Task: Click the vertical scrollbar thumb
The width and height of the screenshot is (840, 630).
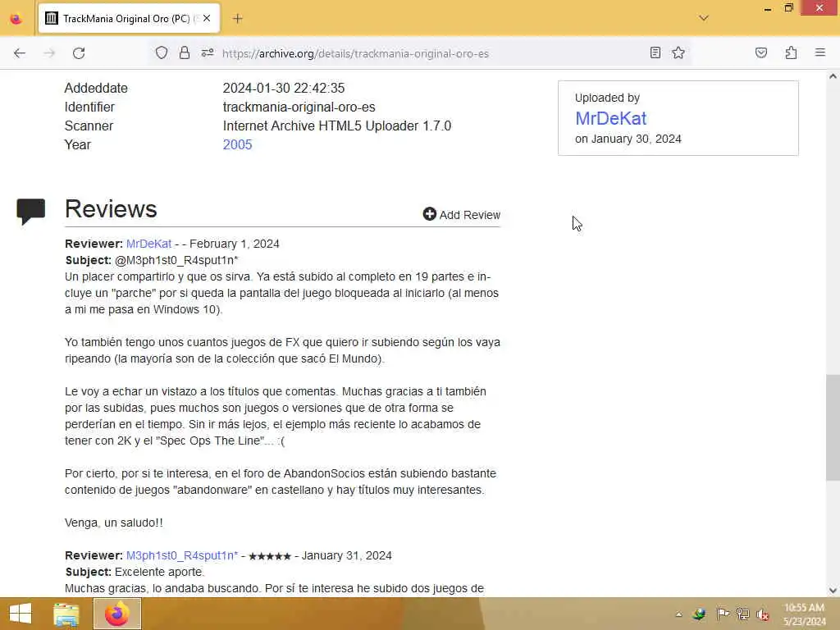Action: pos(833,427)
